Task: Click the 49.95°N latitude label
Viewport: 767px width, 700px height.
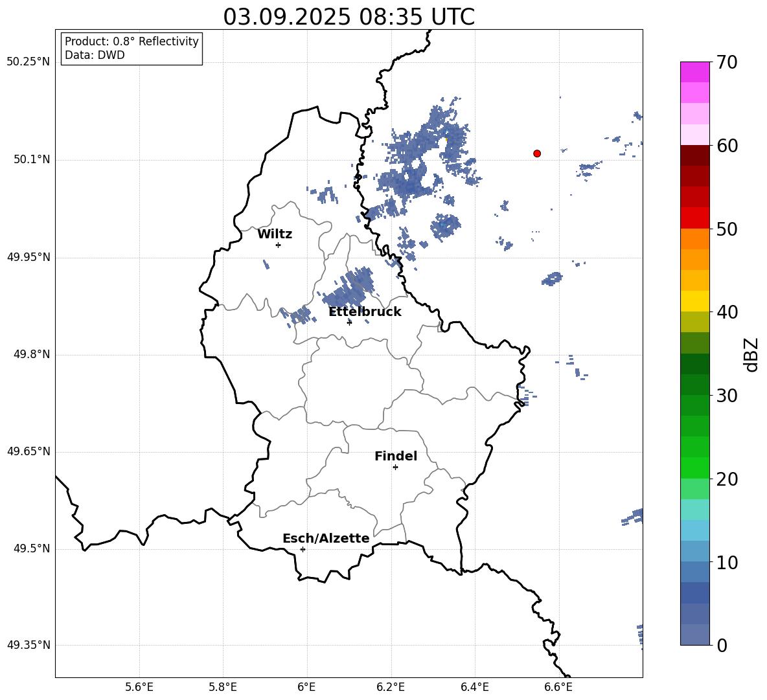Action: click(x=29, y=256)
